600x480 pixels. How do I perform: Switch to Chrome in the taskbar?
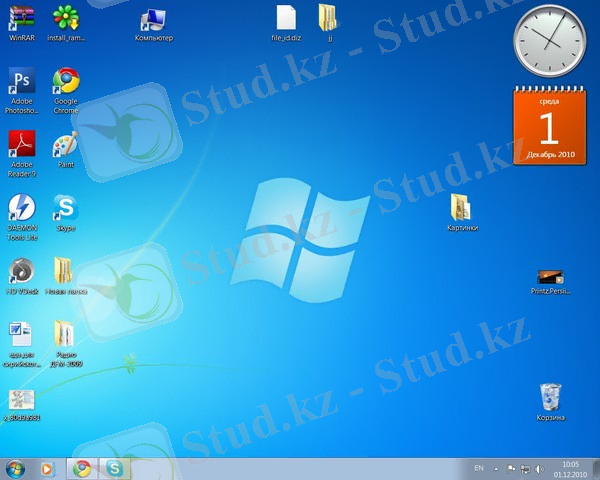82,469
